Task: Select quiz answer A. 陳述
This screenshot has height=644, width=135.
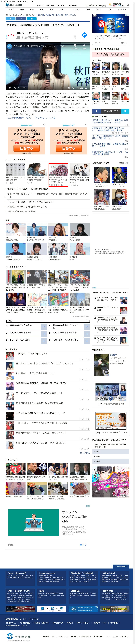Action: click(x=111, y=452)
